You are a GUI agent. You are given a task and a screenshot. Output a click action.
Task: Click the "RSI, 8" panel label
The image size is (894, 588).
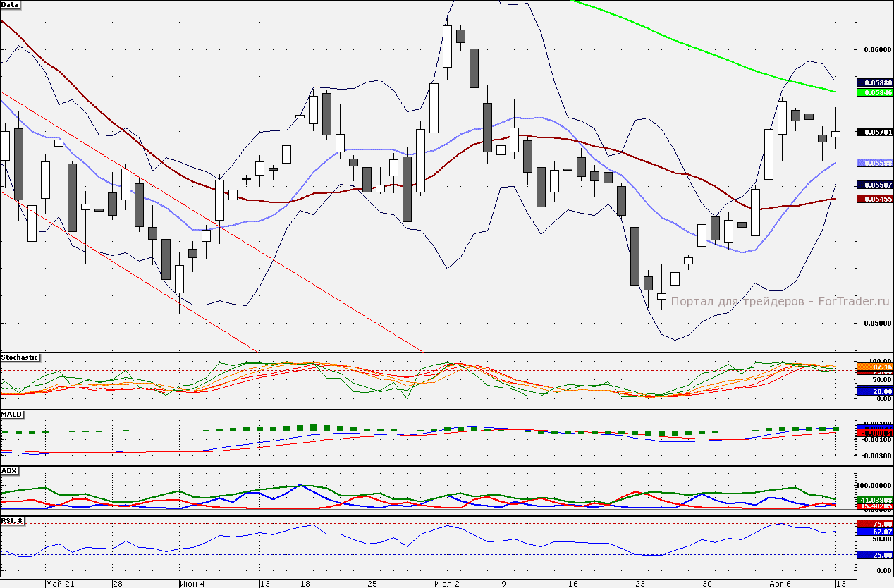tap(12, 521)
